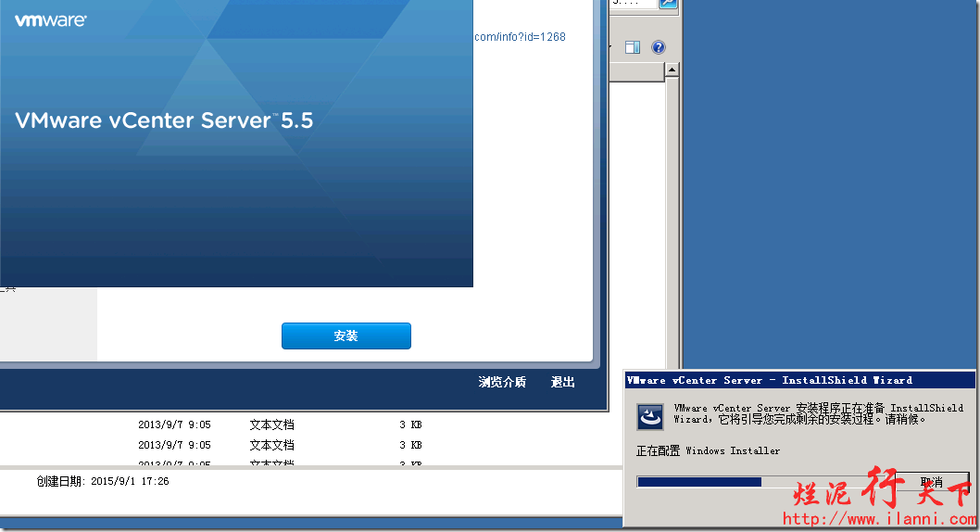Click the scroll up arrow in Explorer

pos(672,70)
